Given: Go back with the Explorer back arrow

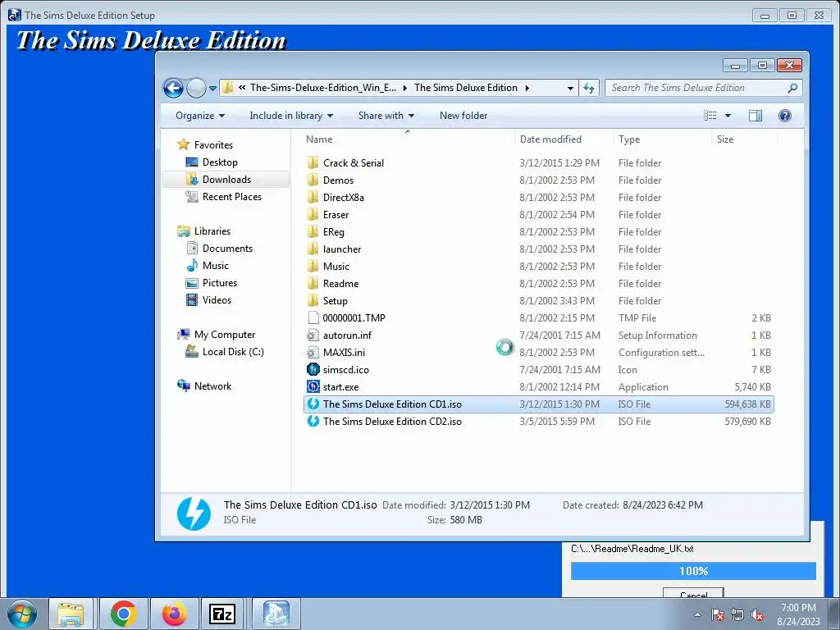Looking at the screenshot, I should pyautogui.click(x=173, y=88).
